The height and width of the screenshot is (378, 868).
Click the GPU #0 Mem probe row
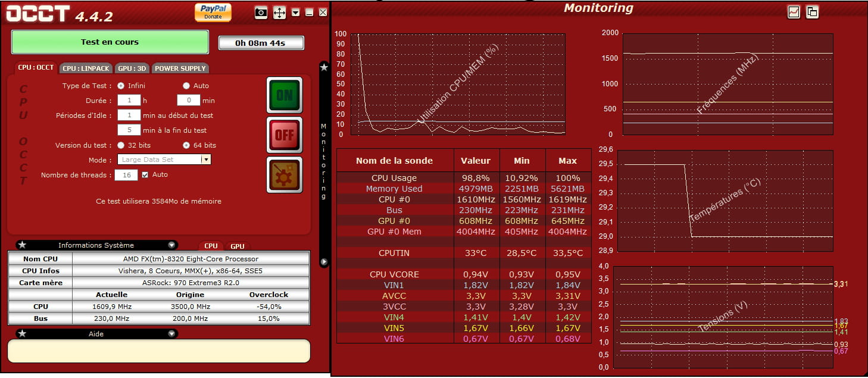click(x=464, y=232)
